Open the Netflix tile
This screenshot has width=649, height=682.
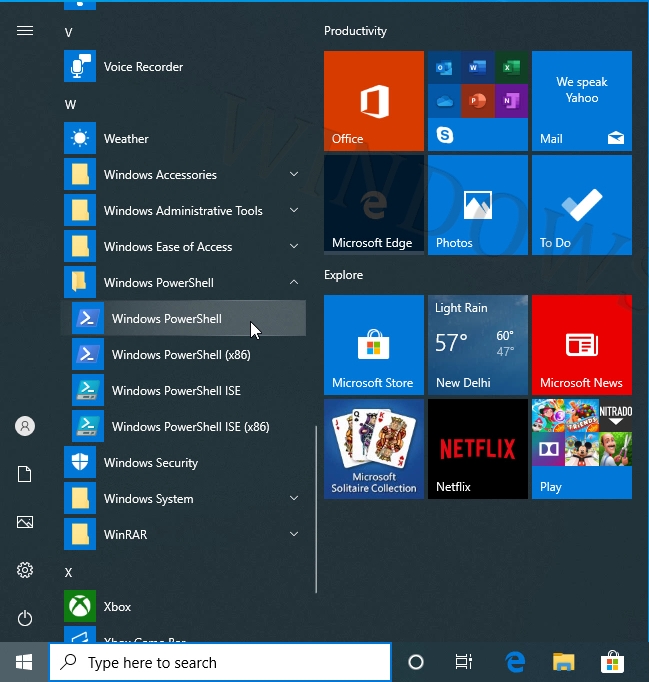click(478, 449)
